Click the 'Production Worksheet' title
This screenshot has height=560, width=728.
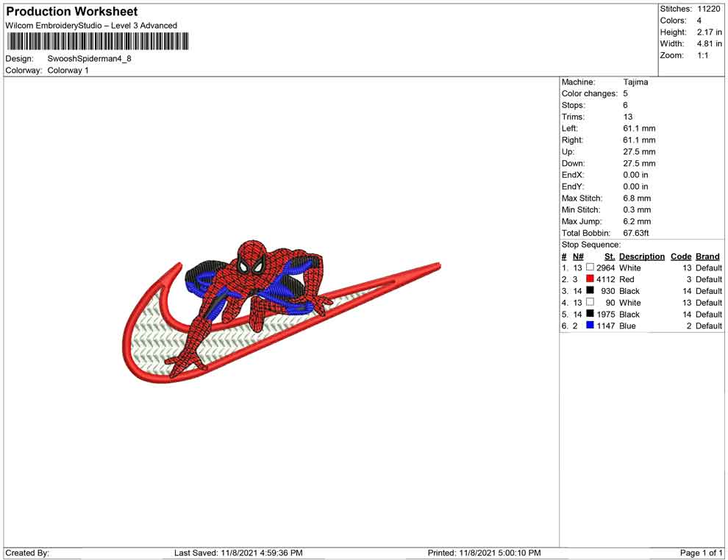72,12
